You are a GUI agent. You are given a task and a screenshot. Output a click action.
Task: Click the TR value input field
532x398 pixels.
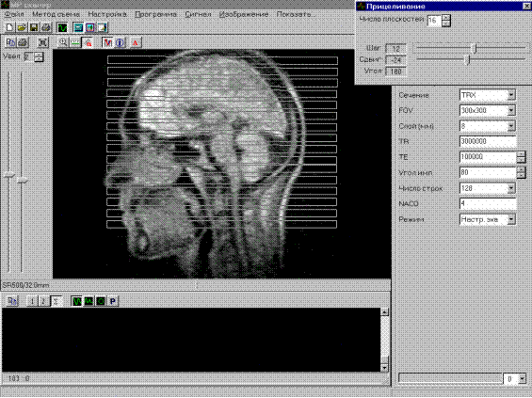tap(488, 141)
